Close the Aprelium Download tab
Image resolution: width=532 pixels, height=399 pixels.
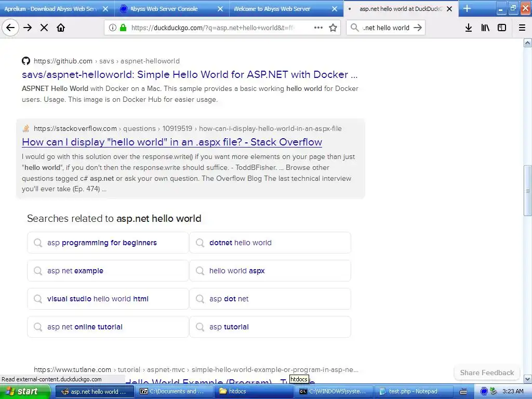[x=105, y=9]
